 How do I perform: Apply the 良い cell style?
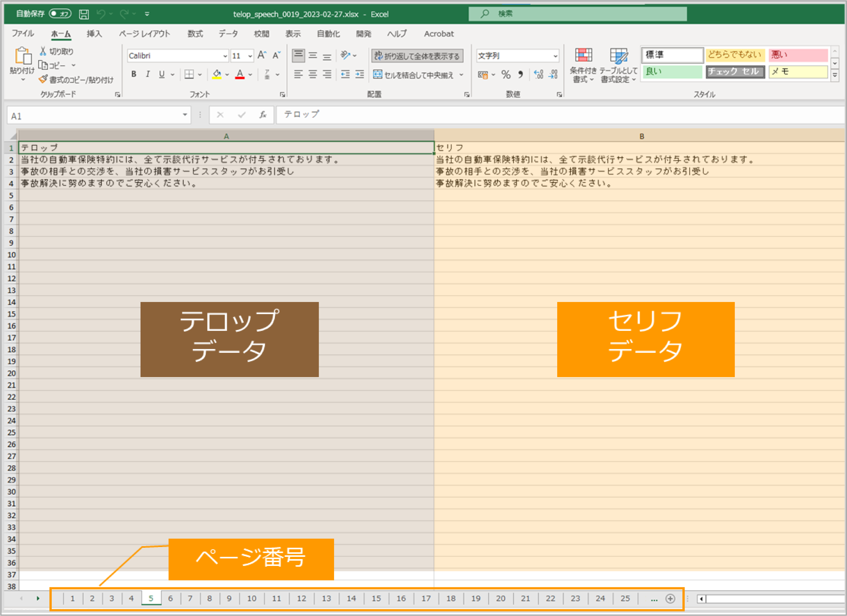coord(673,72)
